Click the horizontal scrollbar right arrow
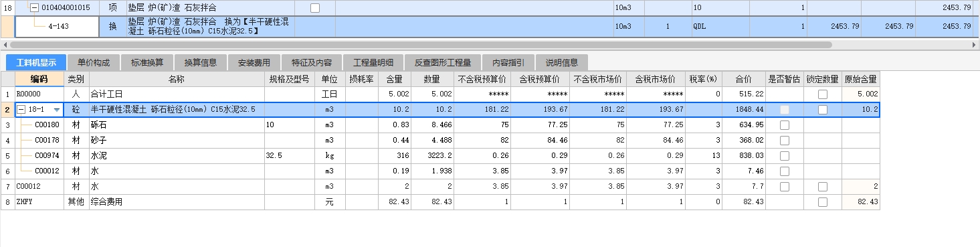The width and height of the screenshot is (980, 247). 975,45
